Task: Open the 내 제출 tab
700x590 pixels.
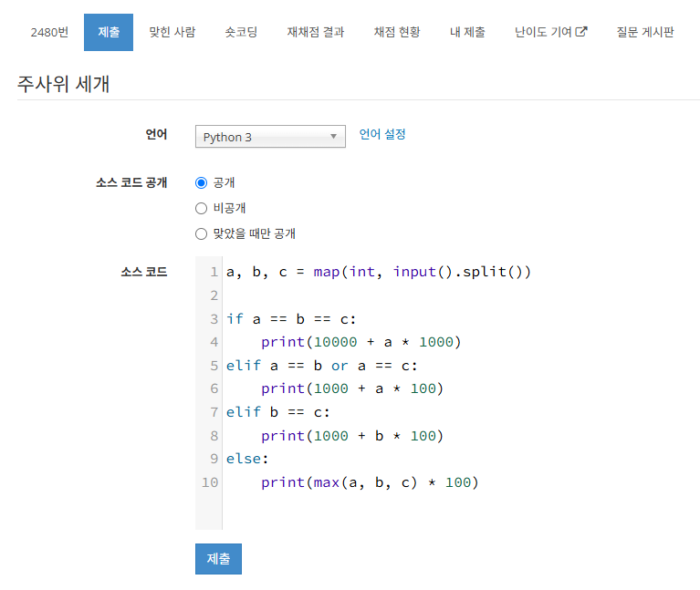Action: [467, 32]
